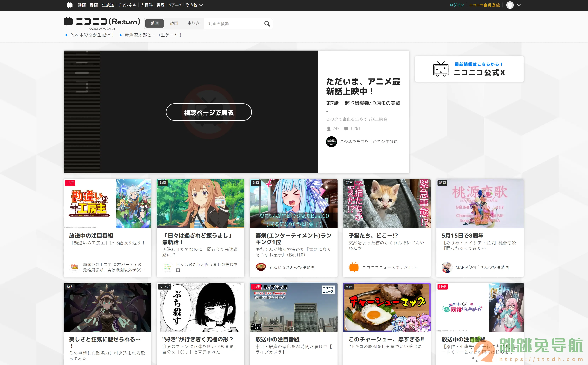This screenshot has height=365, width=588.
Task: Open ぶち殺す manga thumbnail
Action: (200, 307)
